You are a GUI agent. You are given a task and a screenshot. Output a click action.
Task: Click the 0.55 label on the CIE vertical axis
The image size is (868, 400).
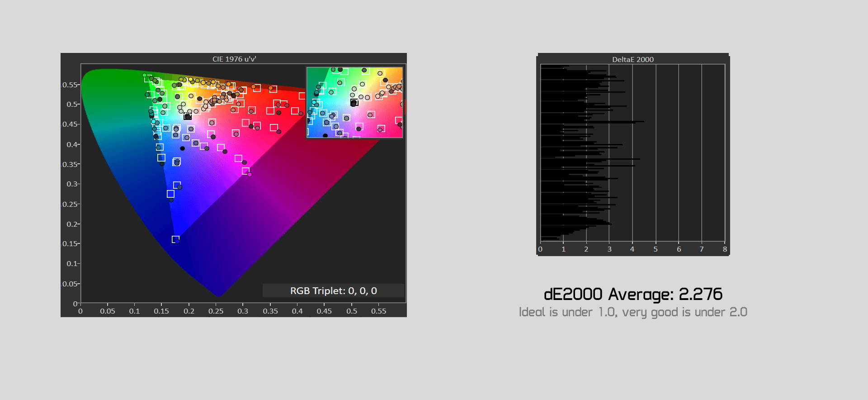pyautogui.click(x=70, y=85)
